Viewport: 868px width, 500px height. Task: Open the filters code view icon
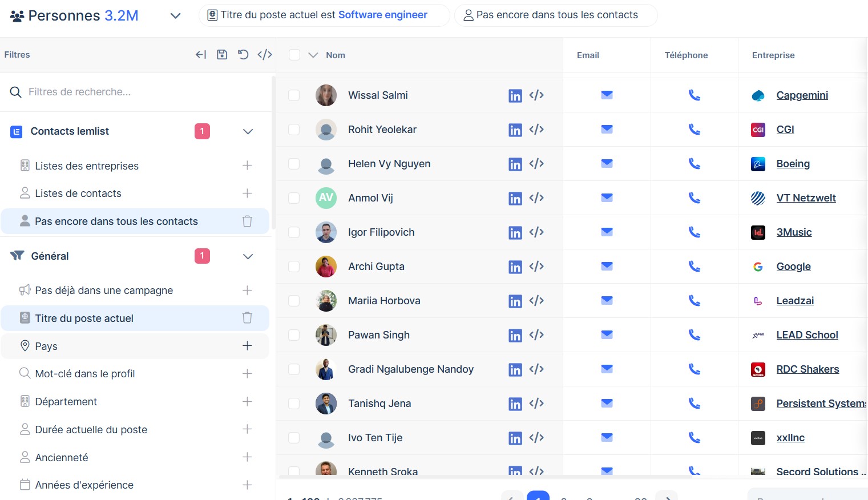click(265, 55)
